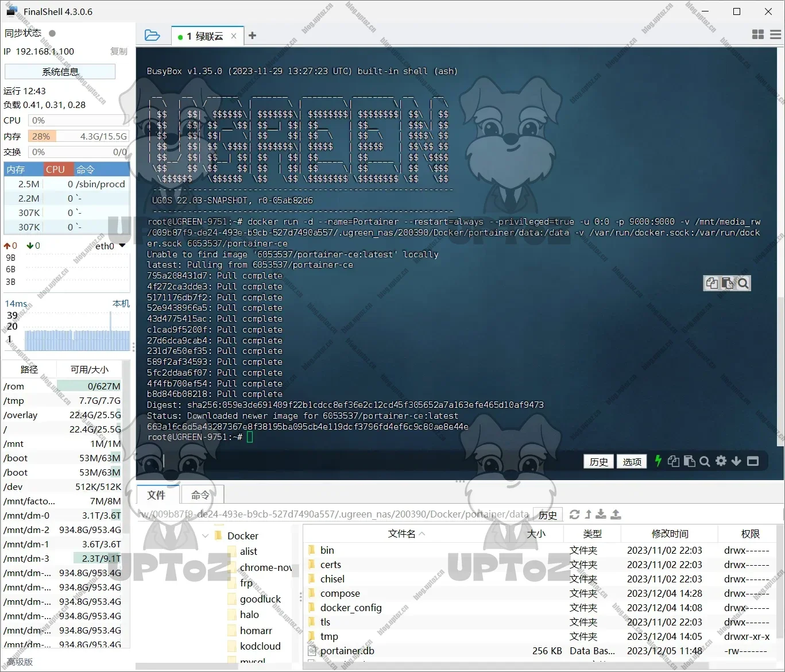Sort files by 大小 column header
Screen dimensions: 785x672
[x=536, y=534]
